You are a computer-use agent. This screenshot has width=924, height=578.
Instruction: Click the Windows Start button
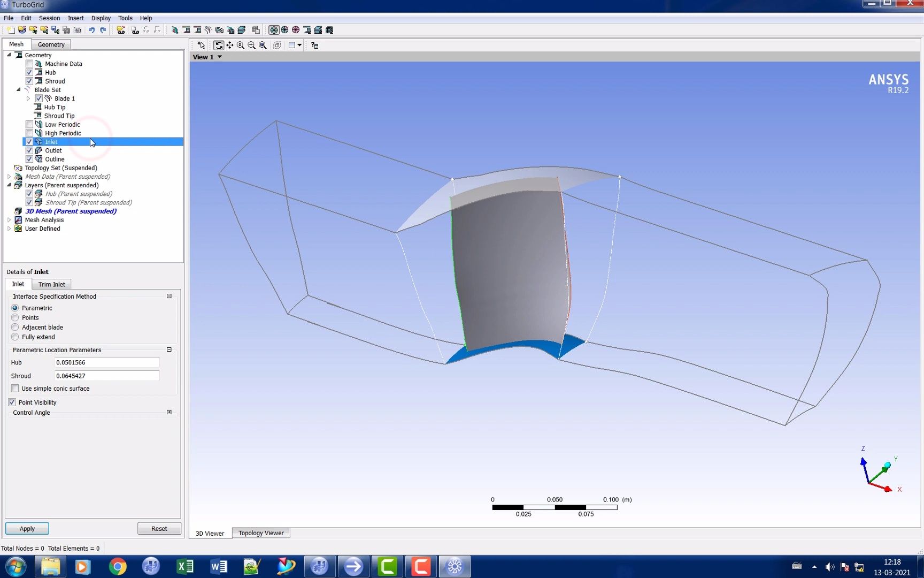click(x=16, y=566)
